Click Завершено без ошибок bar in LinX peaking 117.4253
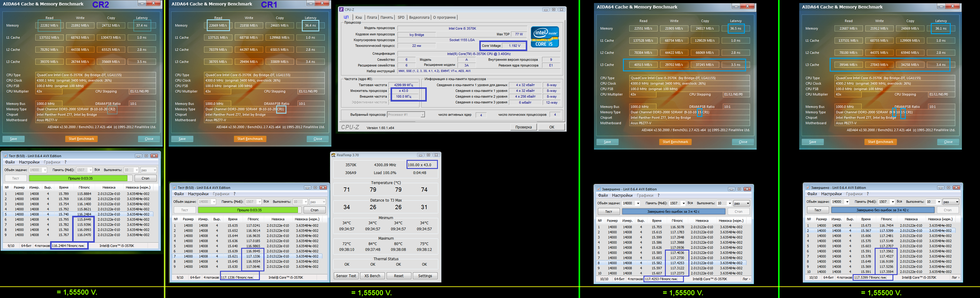980x298 pixels. coord(674,212)
